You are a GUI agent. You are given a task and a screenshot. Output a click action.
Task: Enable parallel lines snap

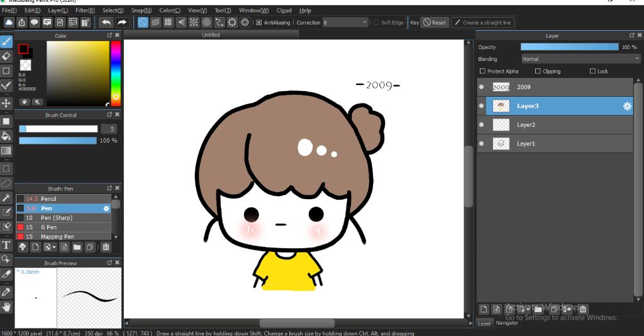(155, 23)
